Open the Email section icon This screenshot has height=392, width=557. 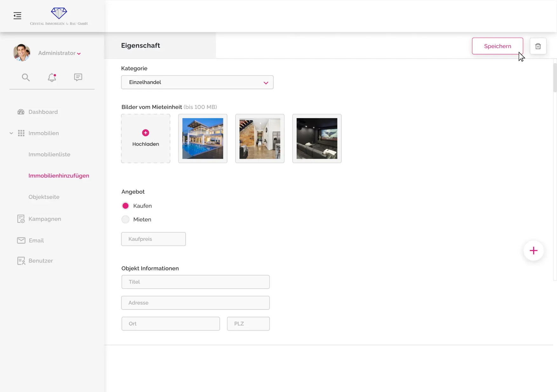click(21, 240)
